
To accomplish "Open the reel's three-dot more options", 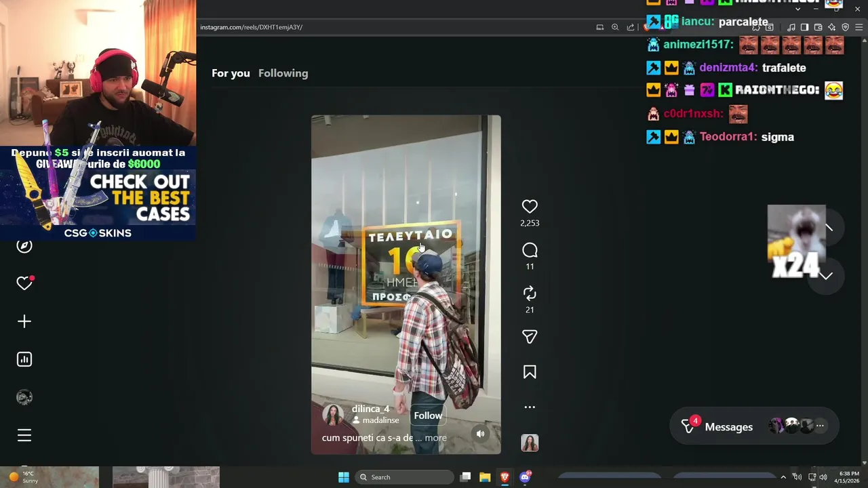I will pyautogui.click(x=530, y=407).
